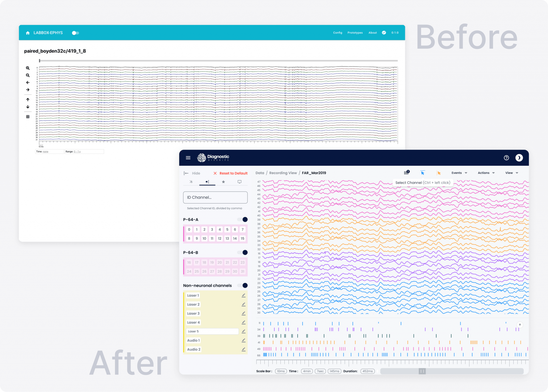Click Reset to Default
Viewport: 548px width, 392px height.
coord(230,173)
